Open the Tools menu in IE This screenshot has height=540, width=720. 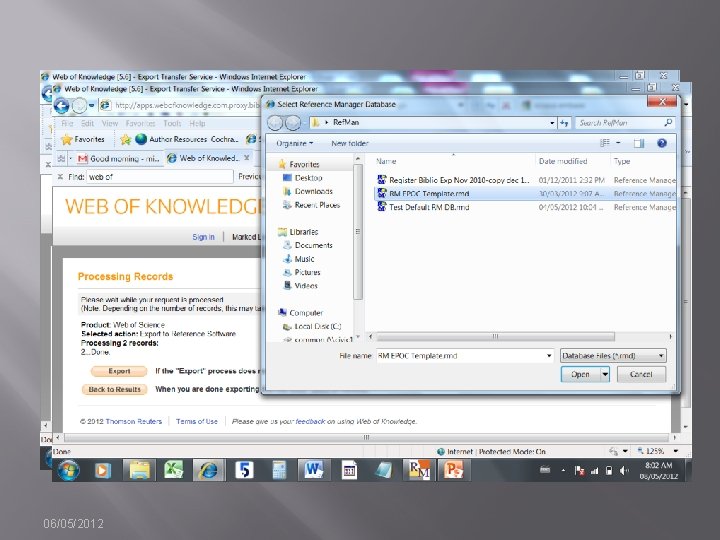(172, 124)
